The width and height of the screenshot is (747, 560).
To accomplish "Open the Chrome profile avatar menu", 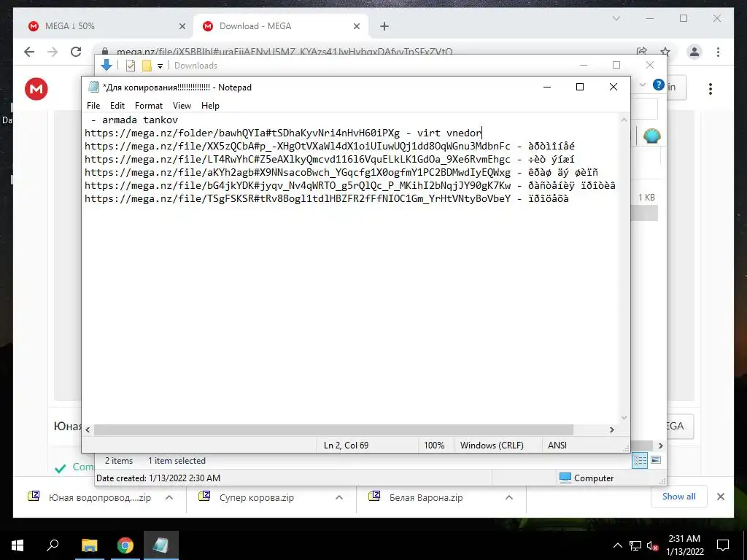I will pos(694,52).
